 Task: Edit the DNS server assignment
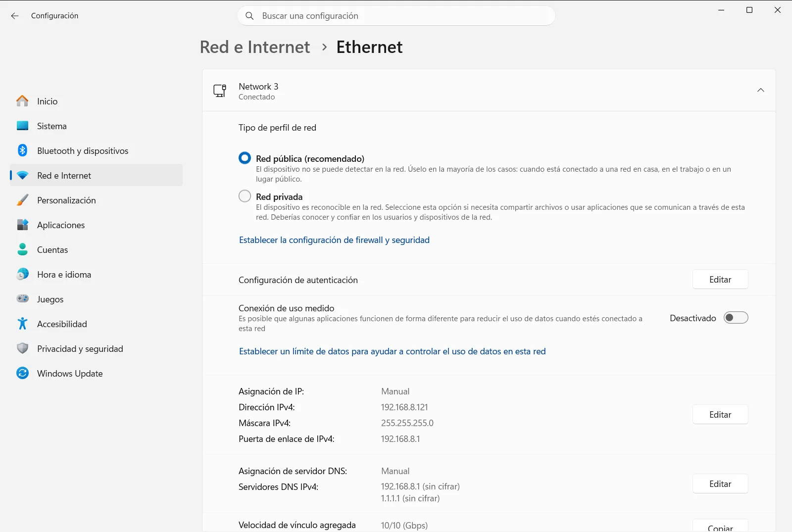pyautogui.click(x=720, y=484)
